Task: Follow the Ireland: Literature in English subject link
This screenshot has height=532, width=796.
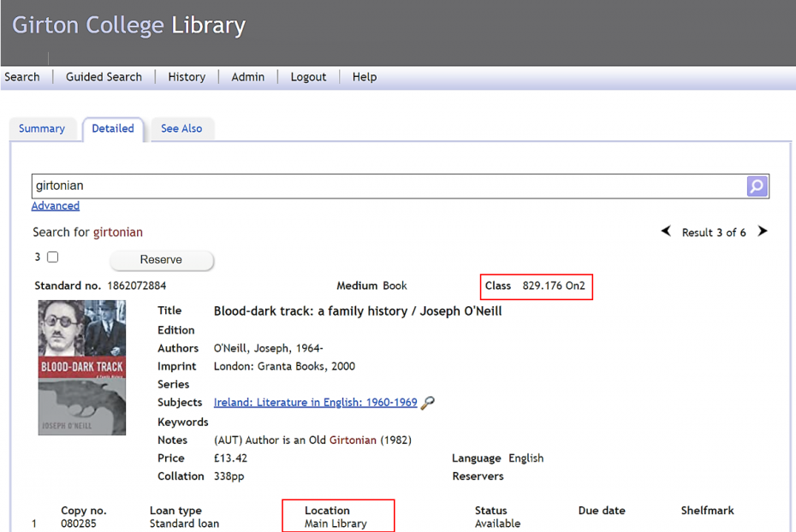Action: pyautogui.click(x=315, y=403)
